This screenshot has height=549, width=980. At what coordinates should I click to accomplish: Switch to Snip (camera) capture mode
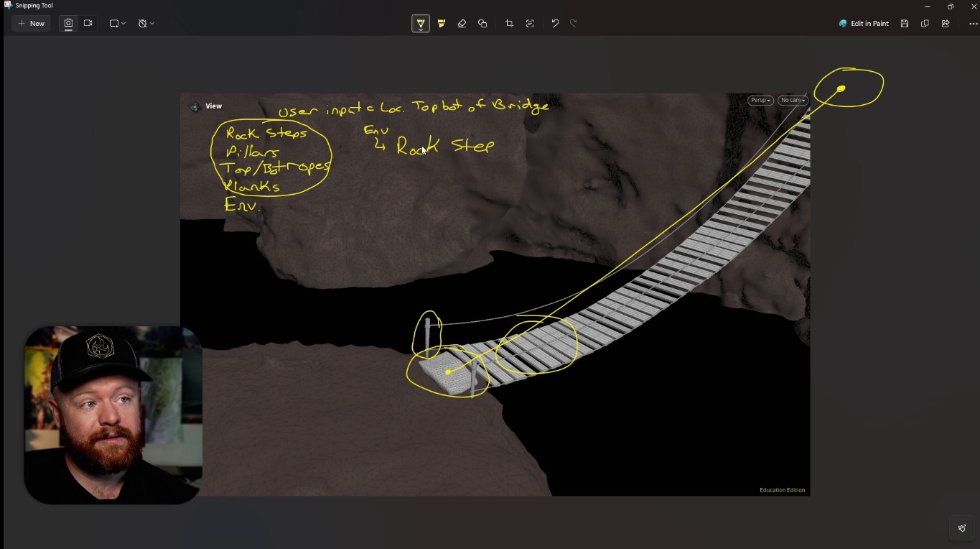click(68, 24)
